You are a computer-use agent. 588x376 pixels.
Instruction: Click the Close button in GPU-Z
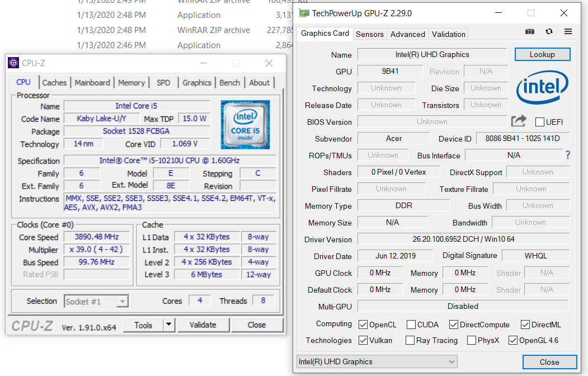pos(549,362)
